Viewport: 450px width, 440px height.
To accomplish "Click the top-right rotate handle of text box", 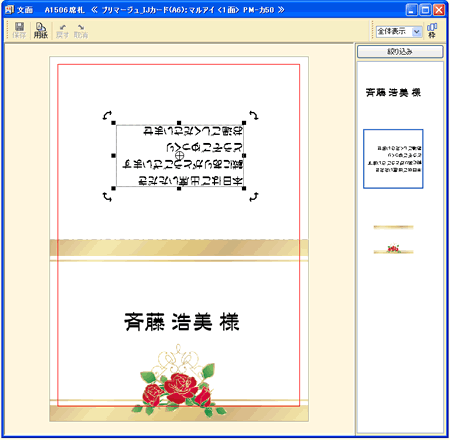I will pos(254,115).
